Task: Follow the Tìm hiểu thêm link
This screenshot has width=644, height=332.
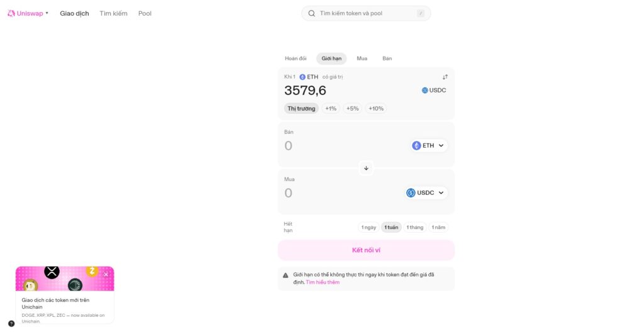Action: (x=323, y=282)
